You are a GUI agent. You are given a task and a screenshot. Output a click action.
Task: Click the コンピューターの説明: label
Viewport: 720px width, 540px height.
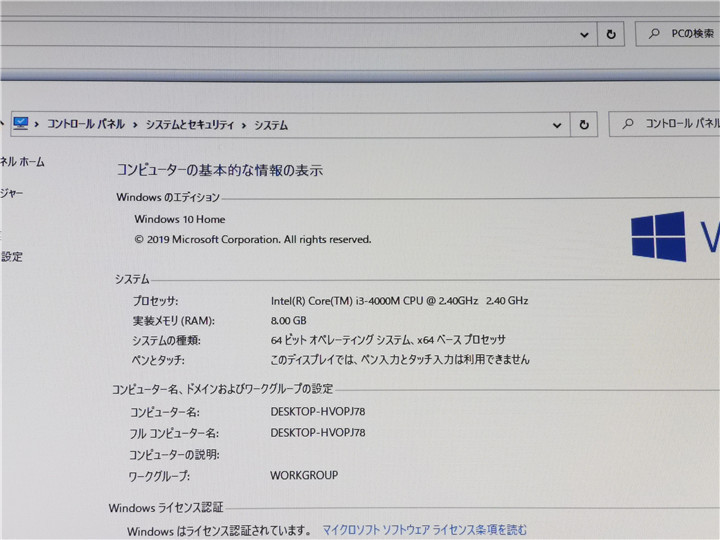click(174, 455)
